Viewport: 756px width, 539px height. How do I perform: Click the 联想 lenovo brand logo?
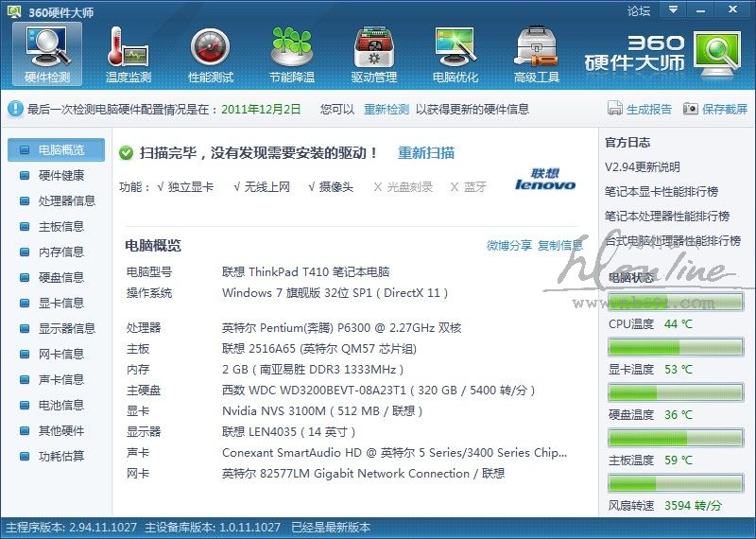545,179
